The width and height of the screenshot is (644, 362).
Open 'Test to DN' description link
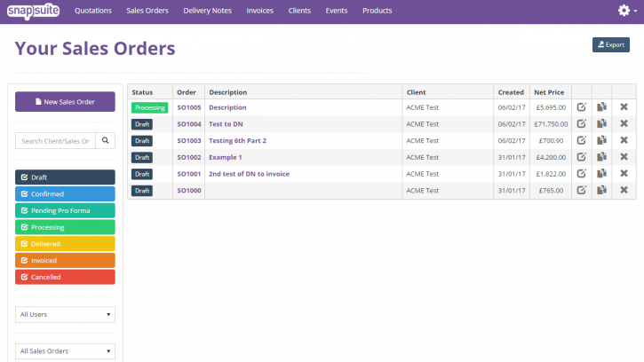[x=226, y=124]
